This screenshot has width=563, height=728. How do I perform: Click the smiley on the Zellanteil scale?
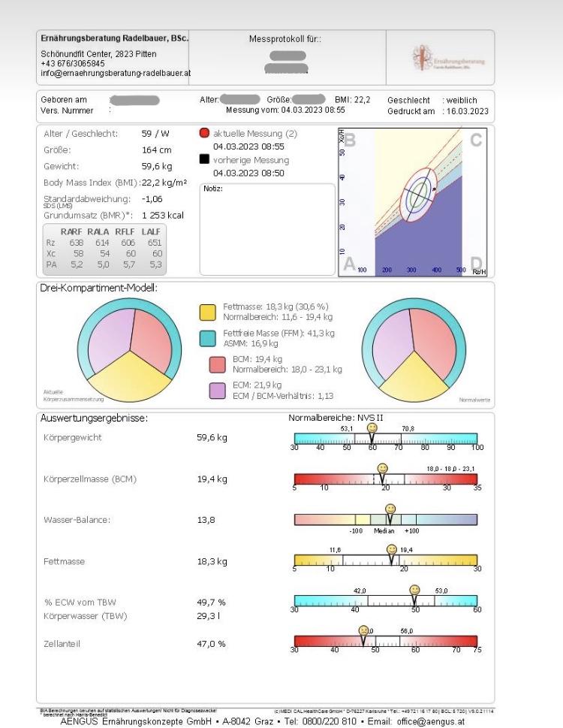[364, 631]
